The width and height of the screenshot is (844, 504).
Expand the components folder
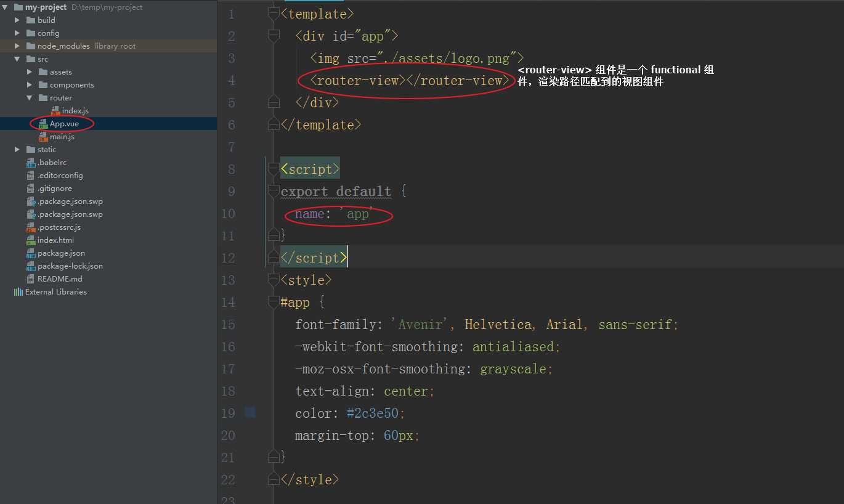[30, 85]
